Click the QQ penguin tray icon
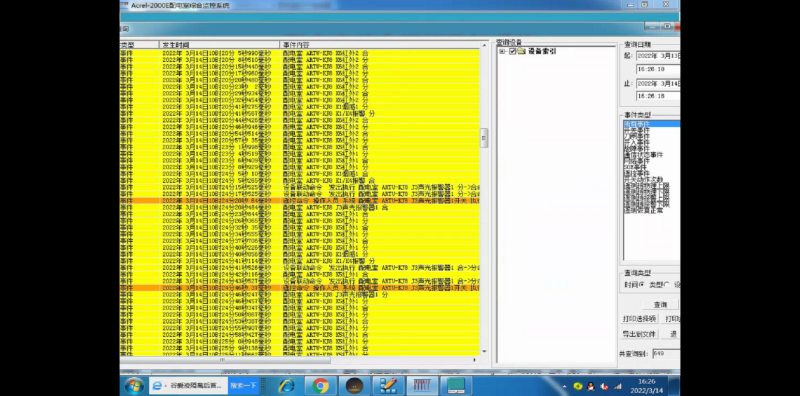Viewport: 800px width, 396px height. coord(591,386)
